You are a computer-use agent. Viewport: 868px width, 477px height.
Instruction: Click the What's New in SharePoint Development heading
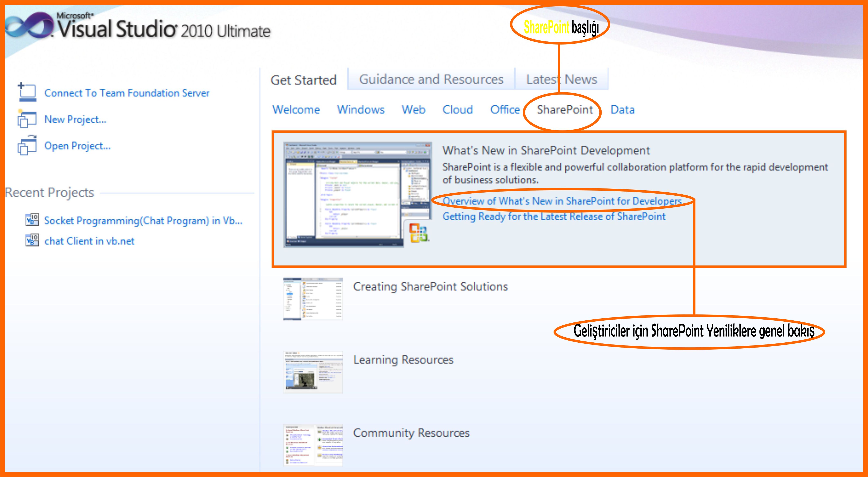click(546, 150)
